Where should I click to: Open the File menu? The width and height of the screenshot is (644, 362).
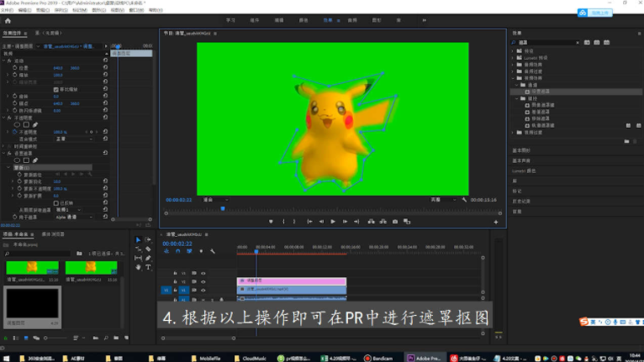pyautogui.click(x=7, y=10)
